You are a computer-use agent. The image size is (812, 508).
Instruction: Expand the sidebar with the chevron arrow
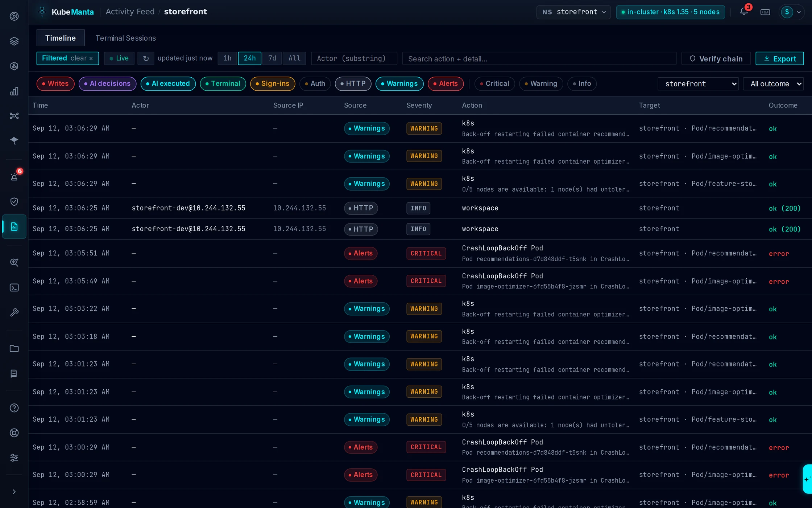pyautogui.click(x=14, y=492)
